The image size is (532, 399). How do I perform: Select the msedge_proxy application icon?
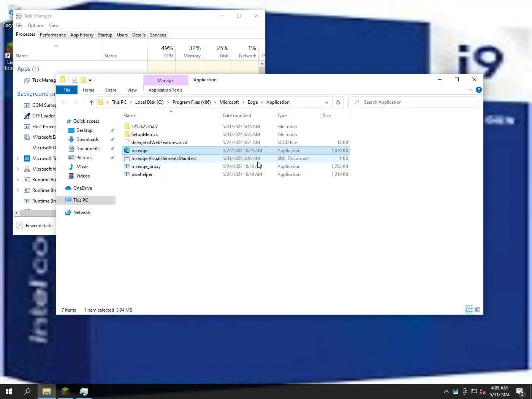point(127,166)
